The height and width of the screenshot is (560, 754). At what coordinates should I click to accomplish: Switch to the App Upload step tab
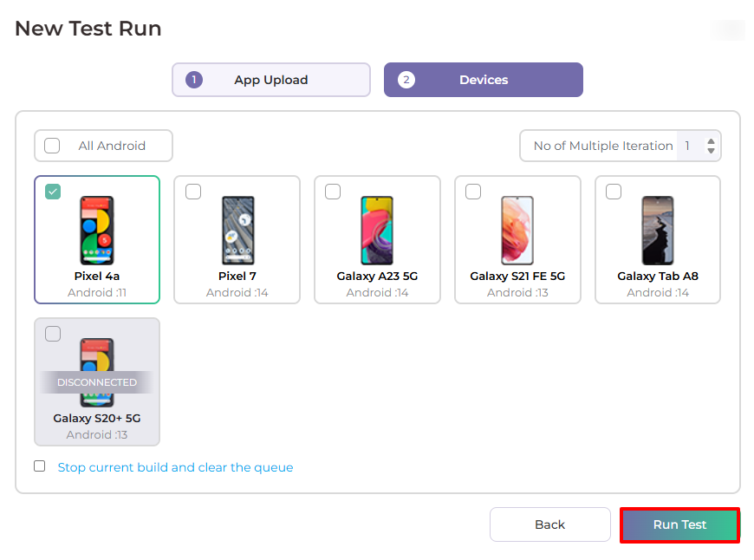click(x=270, y=80)
